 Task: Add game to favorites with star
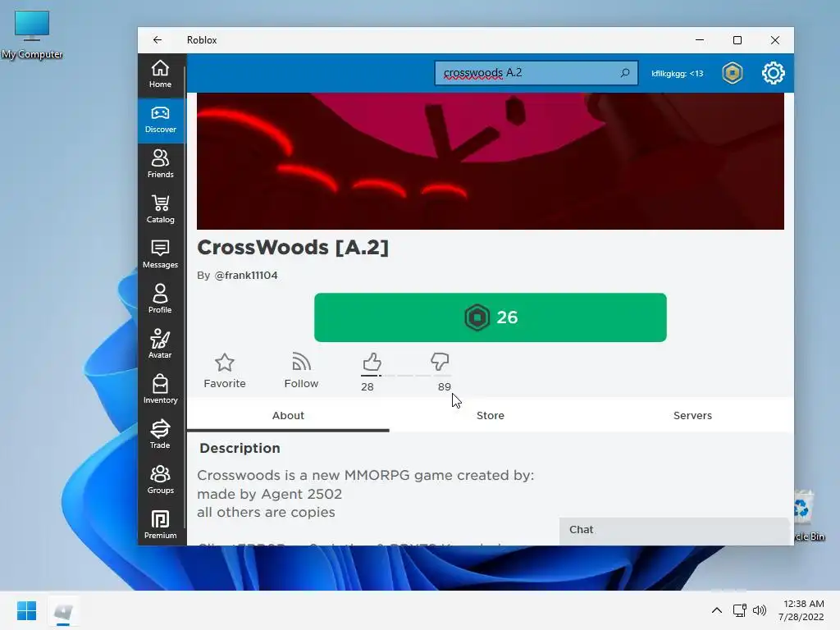225,371
